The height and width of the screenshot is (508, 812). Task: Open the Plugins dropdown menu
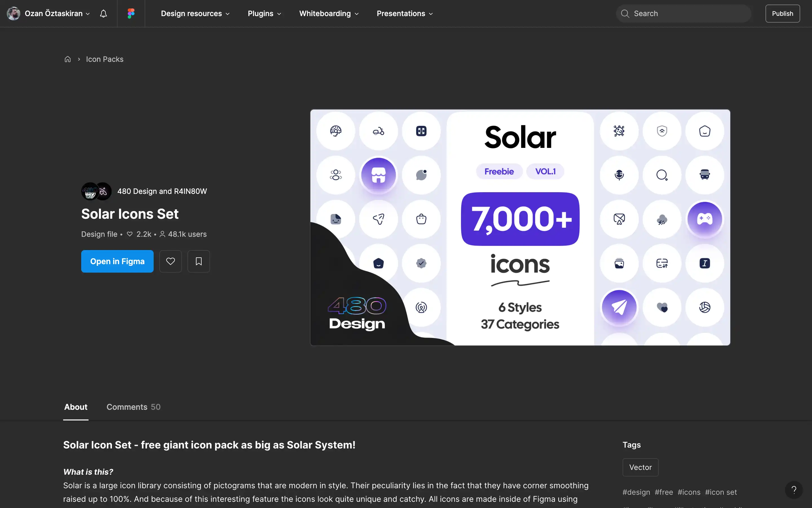click(264, 14)
